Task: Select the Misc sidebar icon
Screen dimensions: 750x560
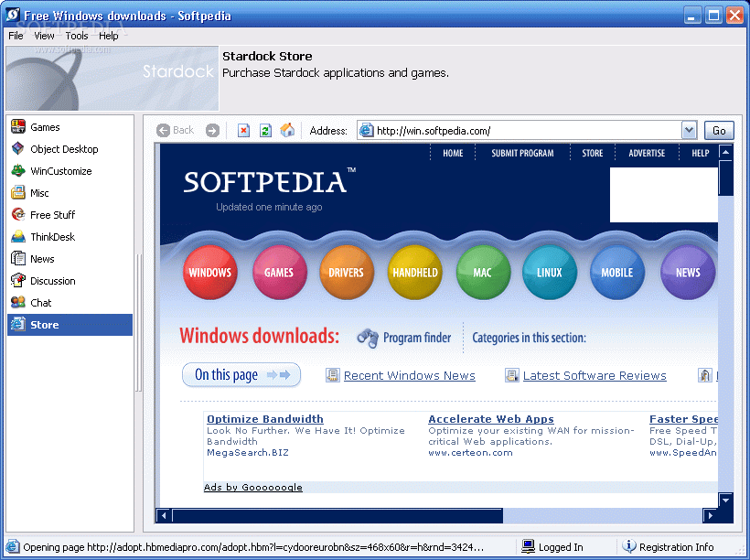Action: pyautogui.click(x=18, y=193)
